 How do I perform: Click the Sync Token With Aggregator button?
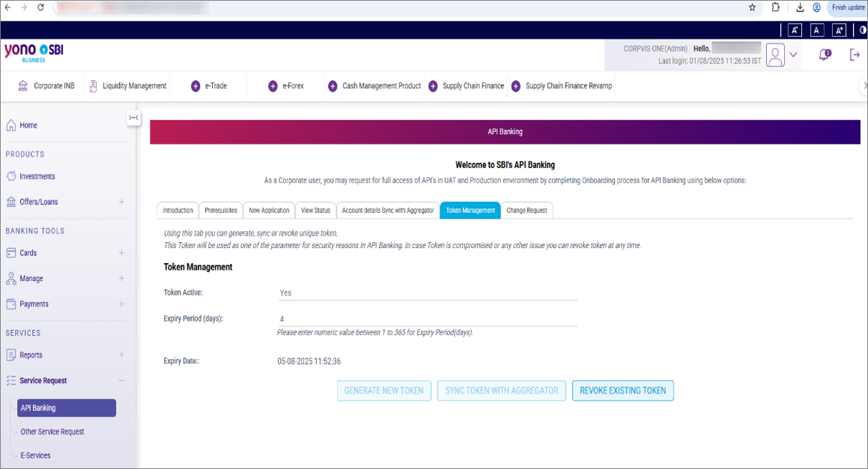coord(502,391)
